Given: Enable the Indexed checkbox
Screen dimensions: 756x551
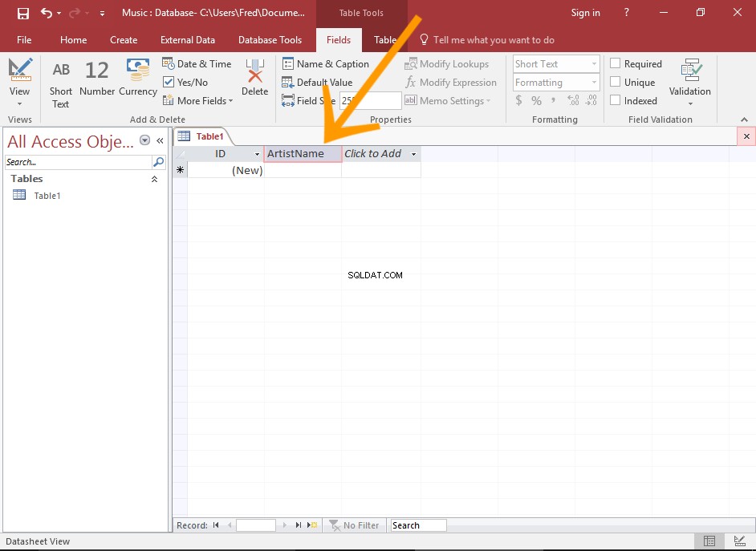Looking at the screenshot, I should tap(616, 100).
